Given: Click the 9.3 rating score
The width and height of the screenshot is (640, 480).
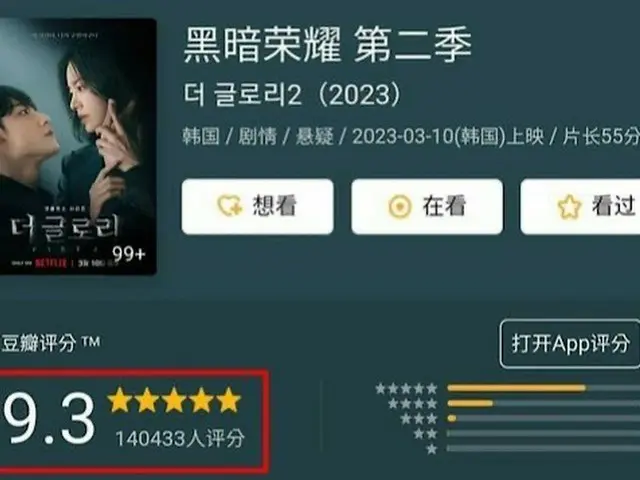Looking at the screenshot, I should point(48,419).
